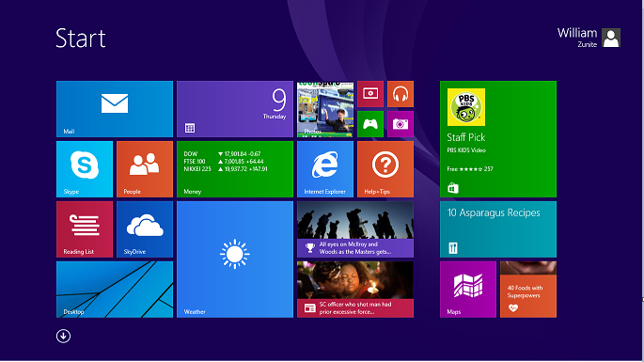Viewport: 644px width, 362px height.
Task: Open the Photos tile
Action: coord(325,109)
